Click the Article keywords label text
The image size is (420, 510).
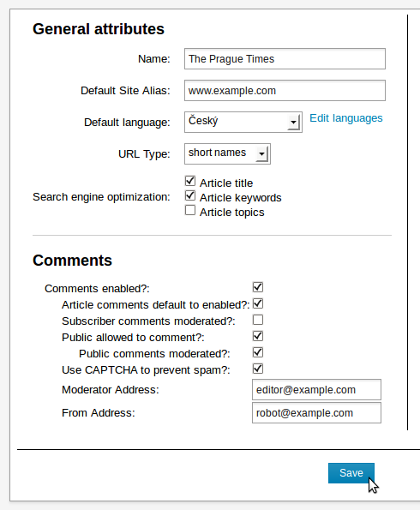click(x=240, y=198)
